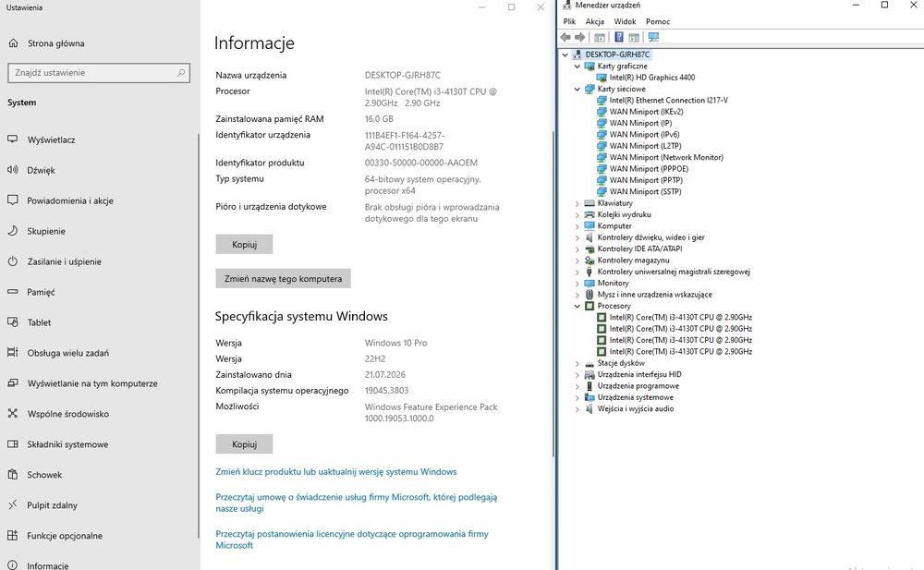Open Zasilanie i uśpienie power settings
This screenshot has width=924, height=570.
(65, 261)
